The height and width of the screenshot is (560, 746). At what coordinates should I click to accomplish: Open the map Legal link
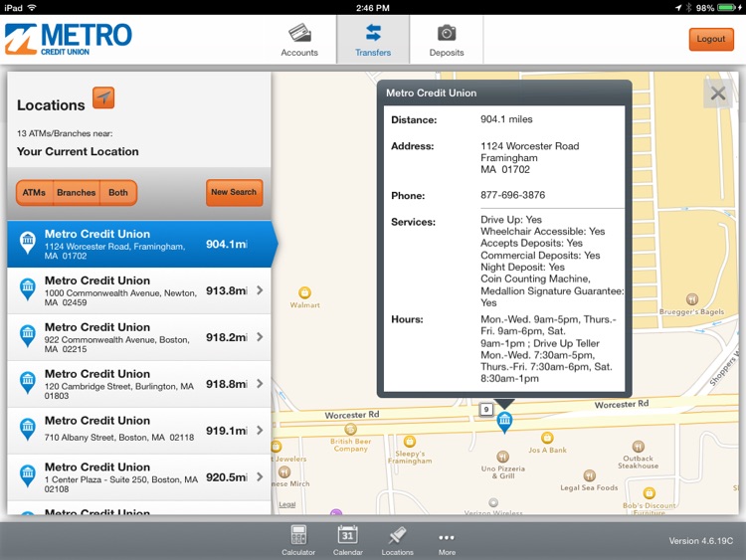coord(286,504)
